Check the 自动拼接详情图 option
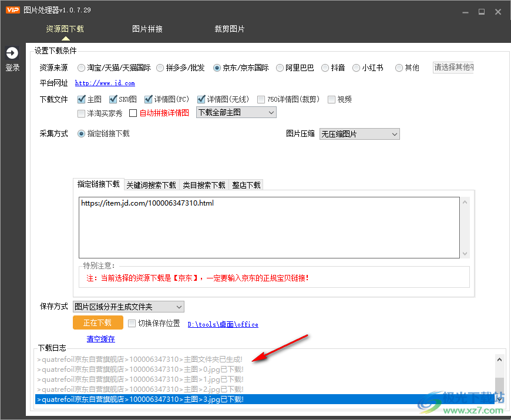511x420 pixels. [x=132, y=113]
